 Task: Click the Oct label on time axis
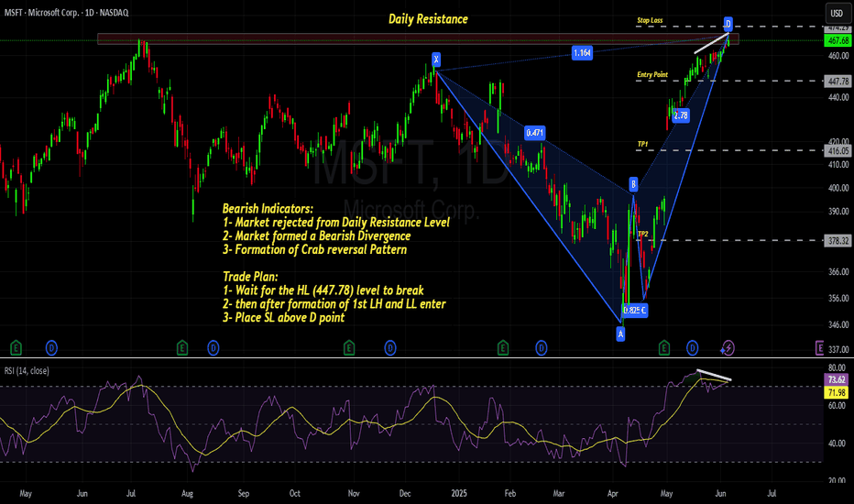(x=295, y=494)
